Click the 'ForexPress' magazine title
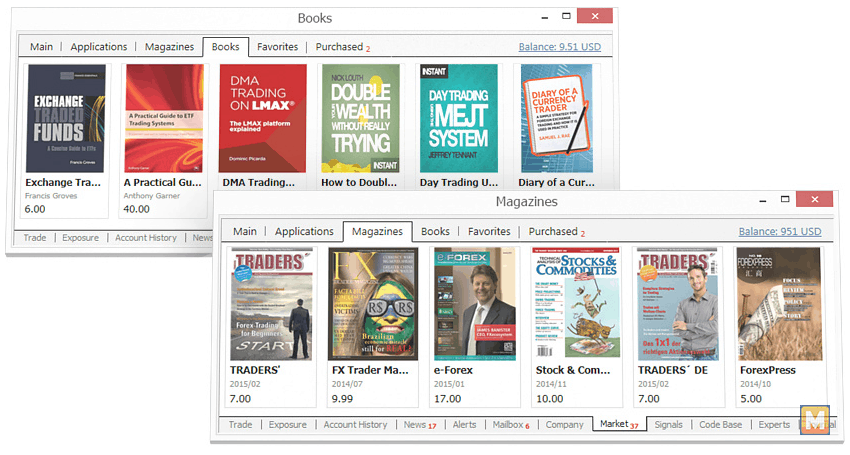 click(768, 370)
